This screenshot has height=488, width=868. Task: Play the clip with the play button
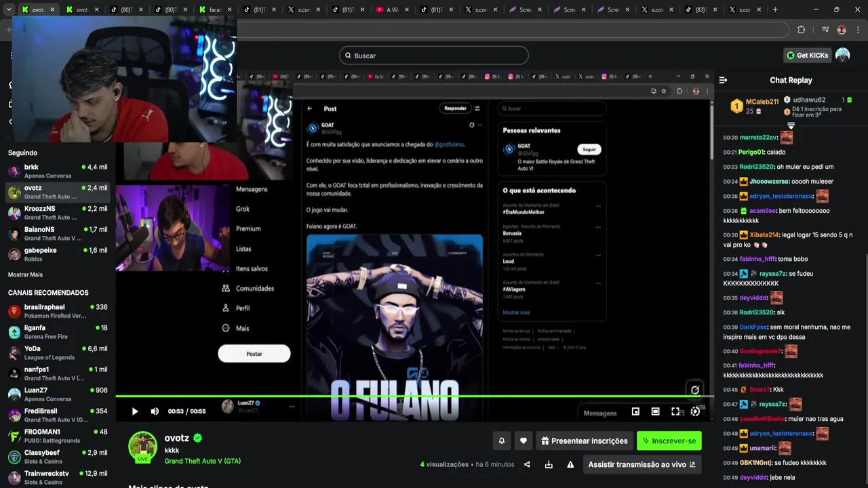coord(135,411)
